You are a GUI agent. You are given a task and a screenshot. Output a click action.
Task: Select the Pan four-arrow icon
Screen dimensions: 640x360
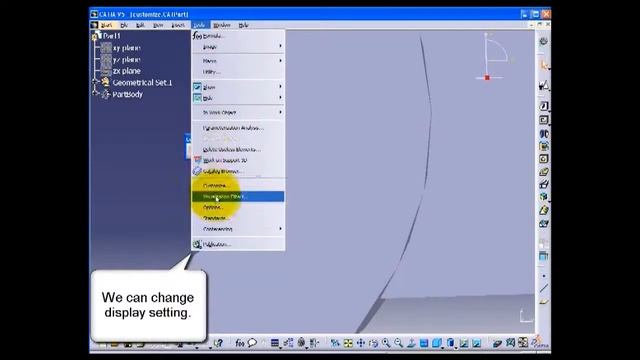[x=361, y=343]
